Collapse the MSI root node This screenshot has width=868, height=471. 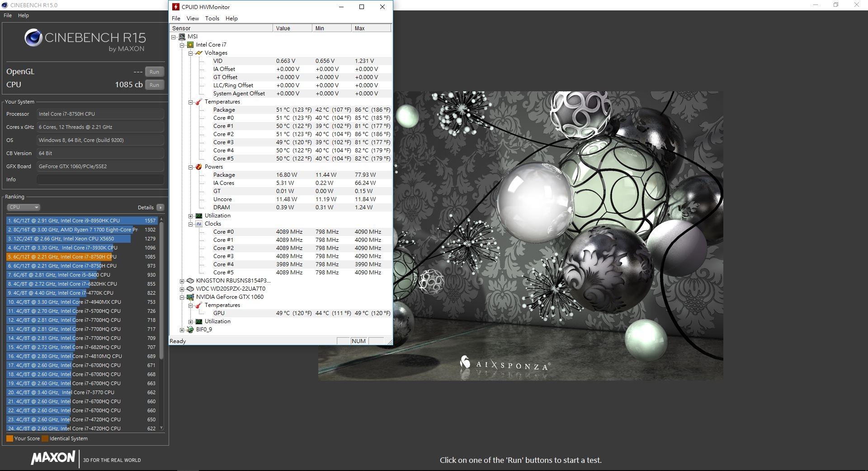tap(174, 37)
